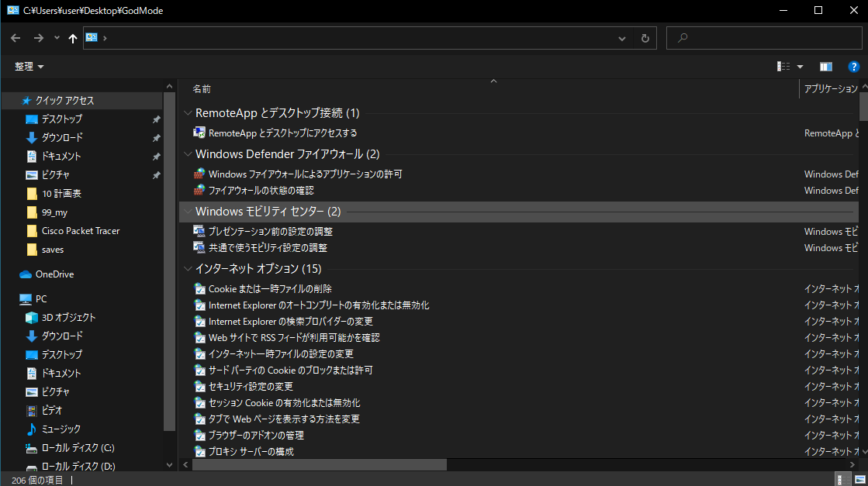The image size is (868, 486).
Task: Go up one folder level
Action: pyautogui.click(x=72, y=38)
